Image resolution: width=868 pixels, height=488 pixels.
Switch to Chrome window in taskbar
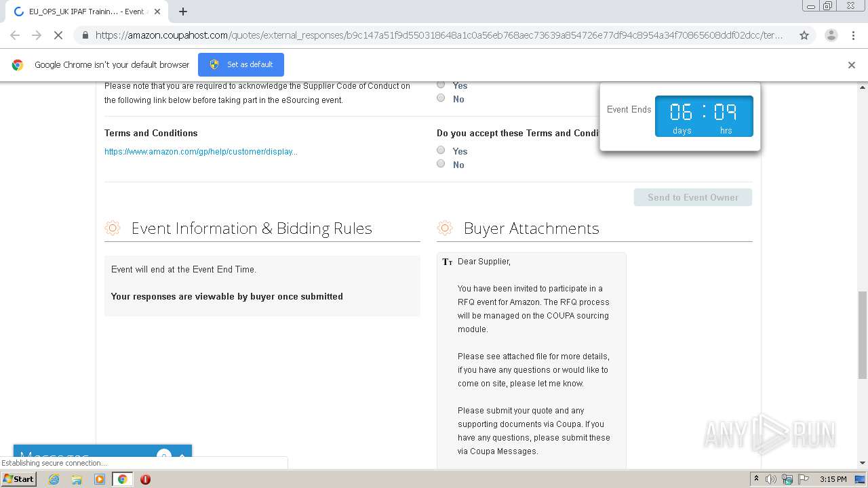point(122,479)
